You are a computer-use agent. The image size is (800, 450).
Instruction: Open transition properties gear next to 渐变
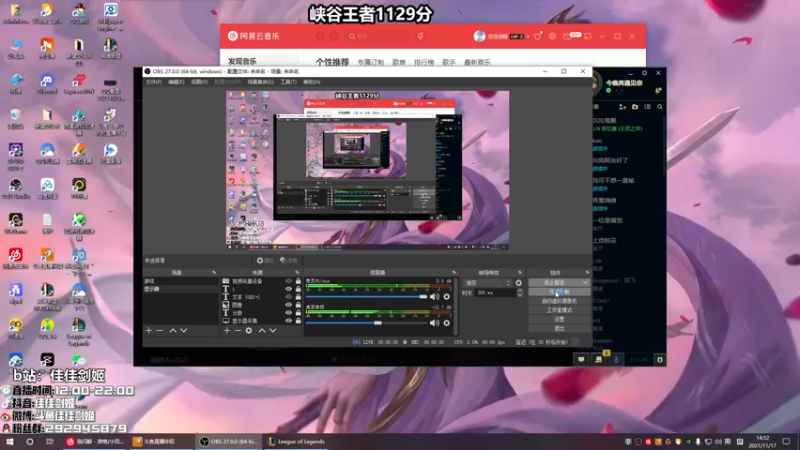tap(519, 283)
